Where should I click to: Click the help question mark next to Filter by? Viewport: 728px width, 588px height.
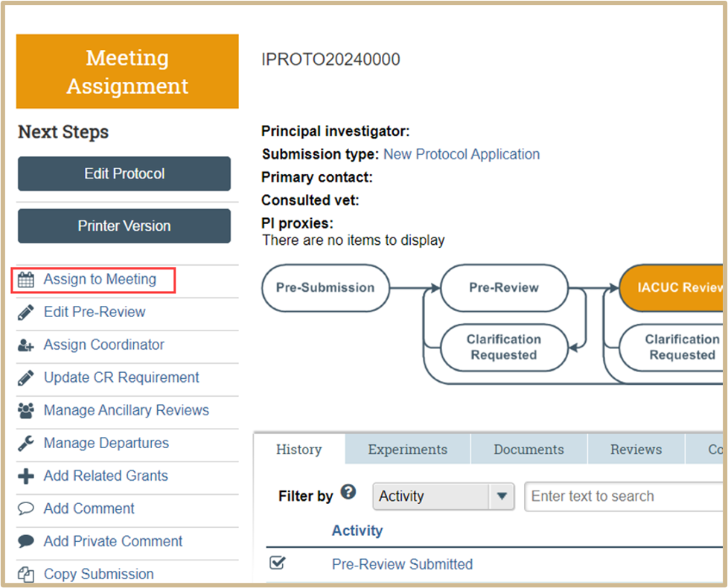tap(348, 491)
